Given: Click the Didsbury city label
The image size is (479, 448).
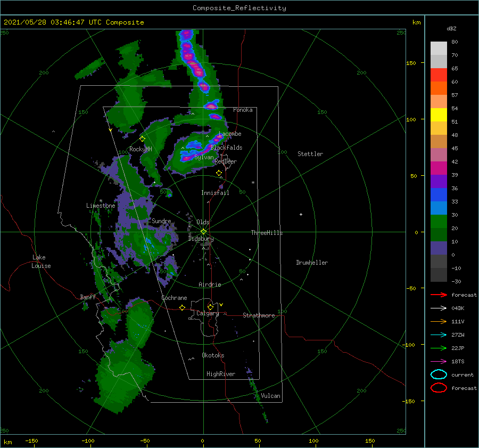Looking at the screenshot, I should [201, 239].
